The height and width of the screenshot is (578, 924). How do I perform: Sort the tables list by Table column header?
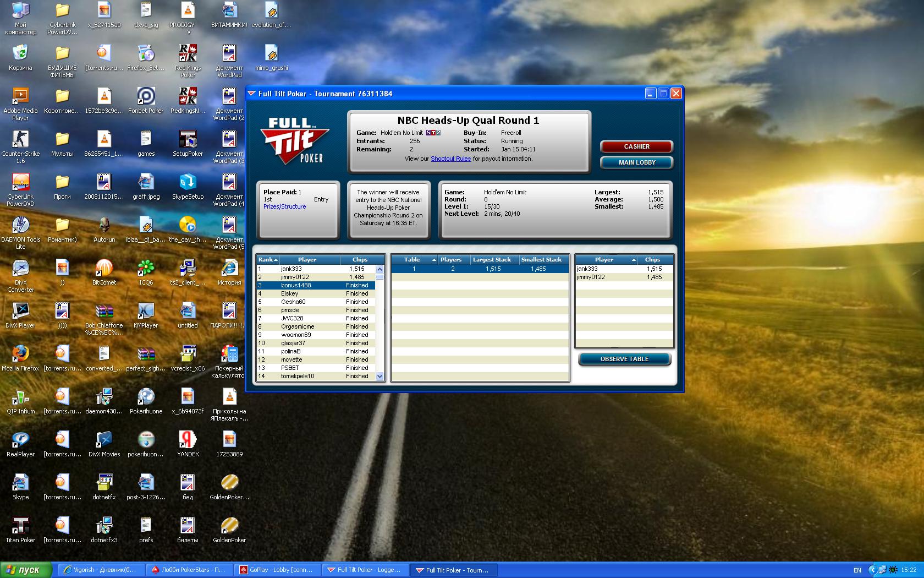(x=413, y=259)
